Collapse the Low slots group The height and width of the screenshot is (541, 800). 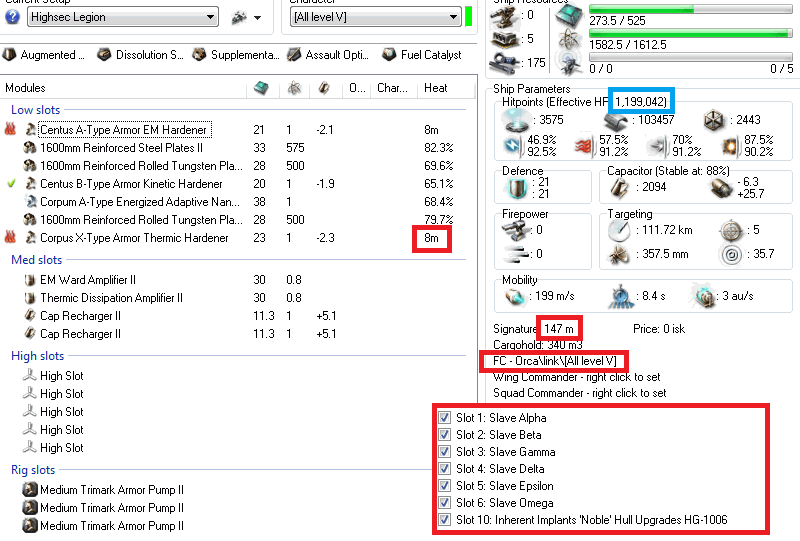[x=35, y=110]
